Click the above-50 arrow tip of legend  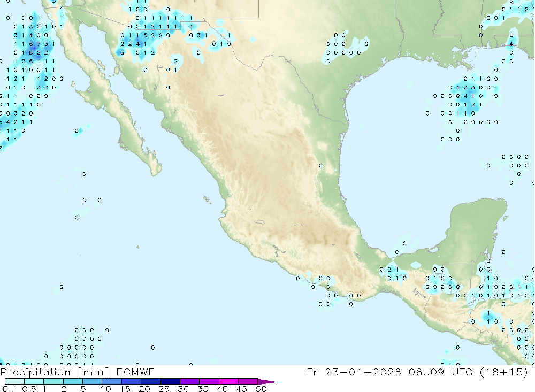coord(267,382)
